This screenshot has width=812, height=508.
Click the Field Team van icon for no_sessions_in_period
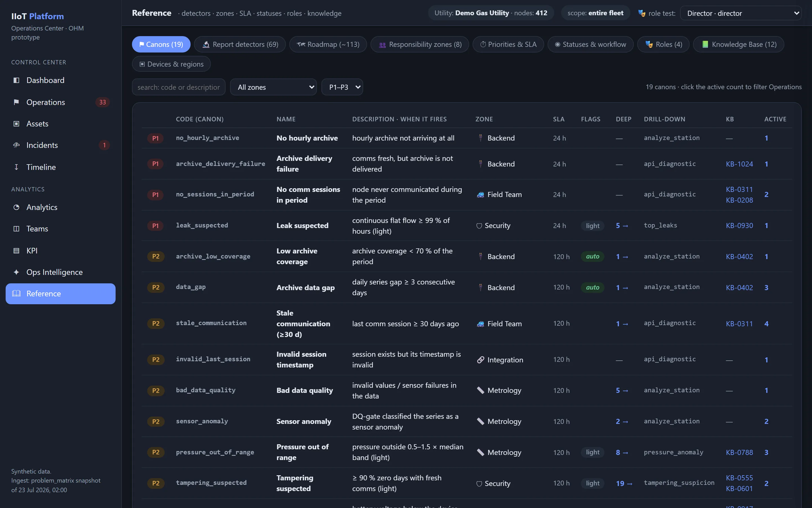(480, 194)
